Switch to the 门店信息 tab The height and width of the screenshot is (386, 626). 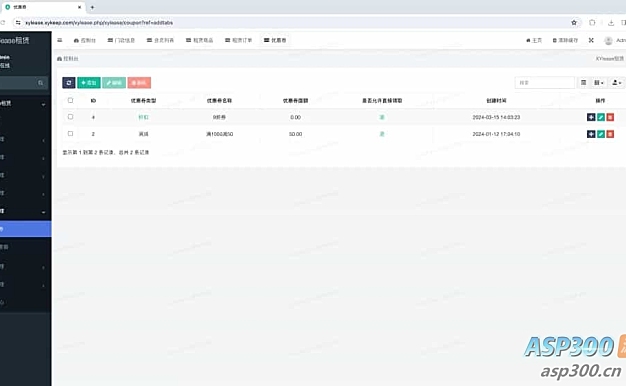121,40
